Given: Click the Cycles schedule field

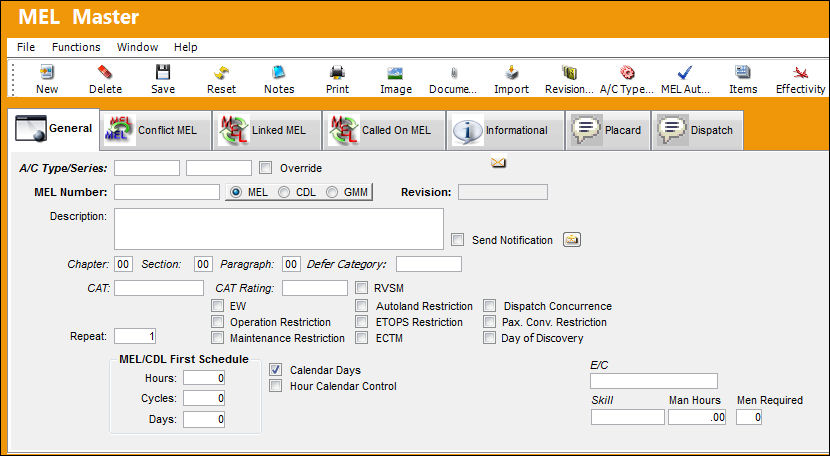Looking at the screenshot, I should [204, 398].
